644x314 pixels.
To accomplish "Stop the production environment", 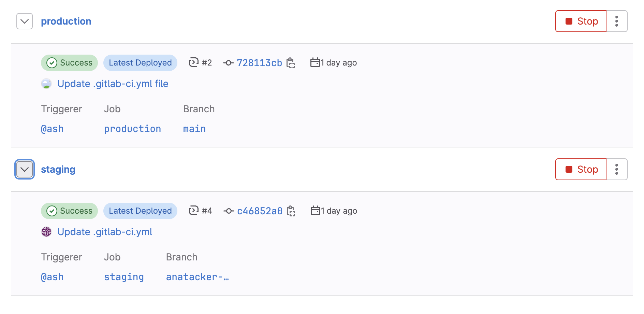I will 581,21.
